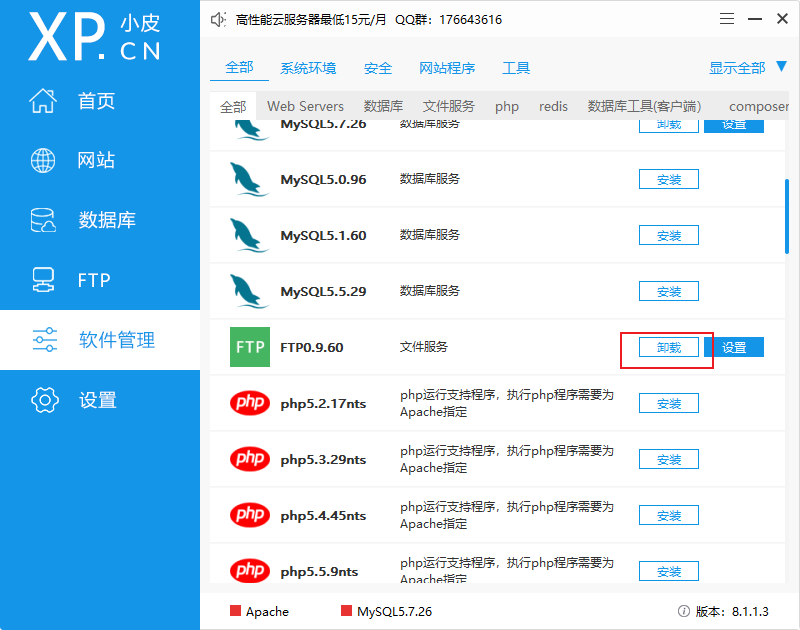The height and width of the screenshot is (630, 800).
Task: Open 设置 for FTP0.9.60
Action: click(x=734, y=347)
